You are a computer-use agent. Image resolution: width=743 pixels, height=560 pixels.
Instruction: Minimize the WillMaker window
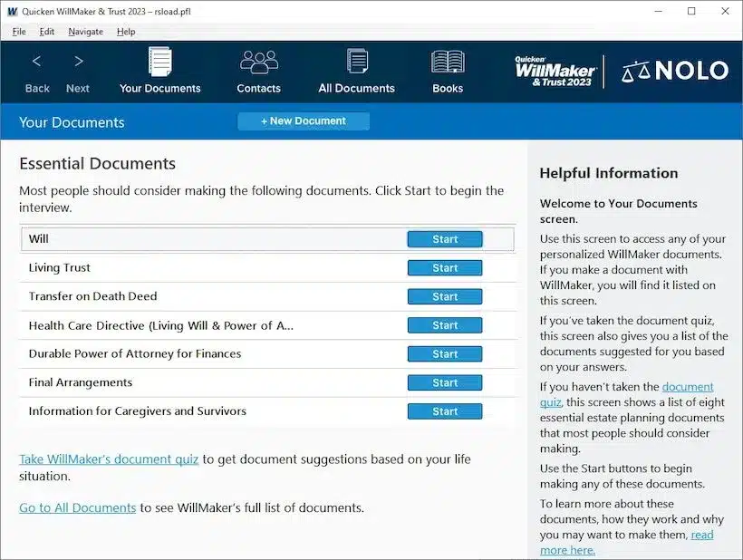[658, 12]
